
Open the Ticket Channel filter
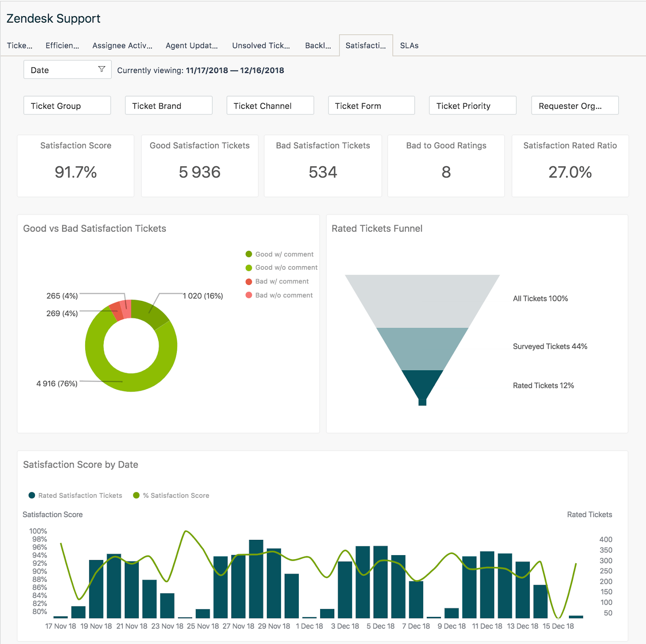270,105
